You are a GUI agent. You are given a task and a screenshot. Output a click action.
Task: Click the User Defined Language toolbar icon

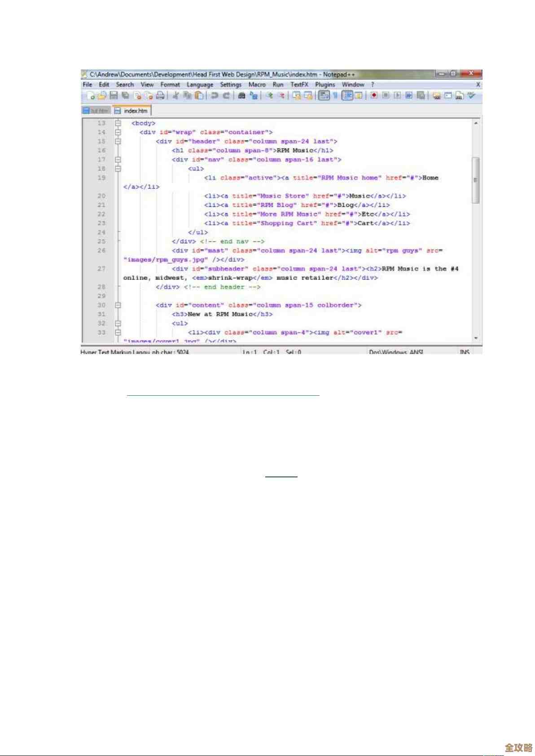point(359,96)
